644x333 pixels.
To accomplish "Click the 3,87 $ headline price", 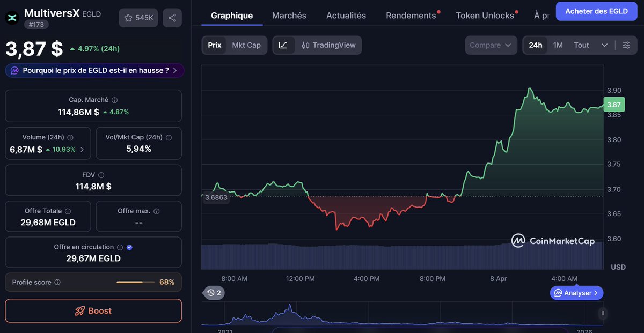I will click(34, 49).
